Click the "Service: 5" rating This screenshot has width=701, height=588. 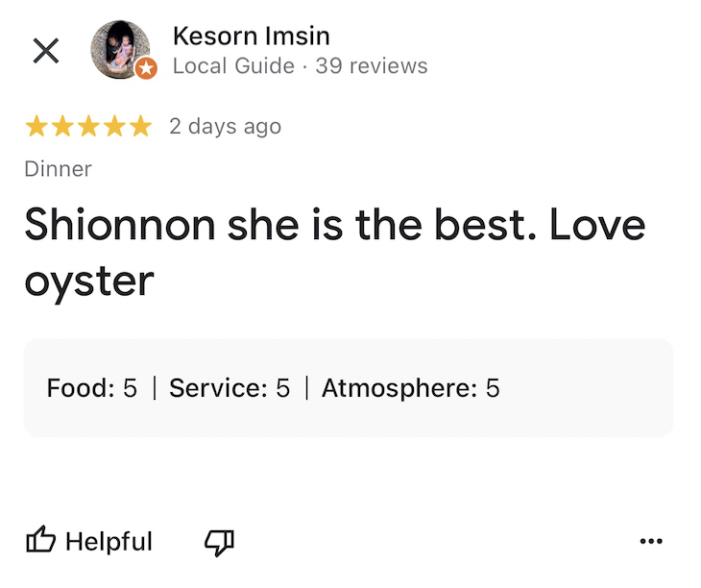(x=230, y=388)
